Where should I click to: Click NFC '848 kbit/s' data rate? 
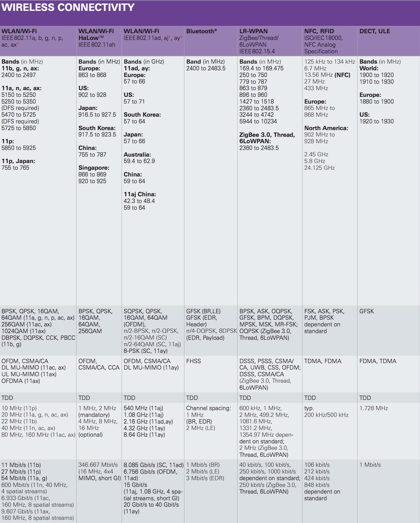coord(317,485)
